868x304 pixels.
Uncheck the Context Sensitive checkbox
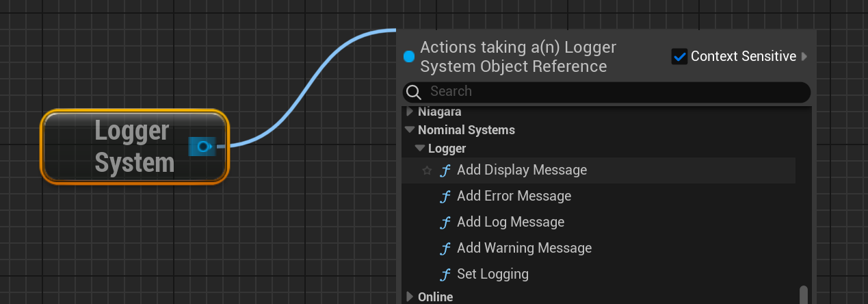pyautogui.click(x=679, y=57)
